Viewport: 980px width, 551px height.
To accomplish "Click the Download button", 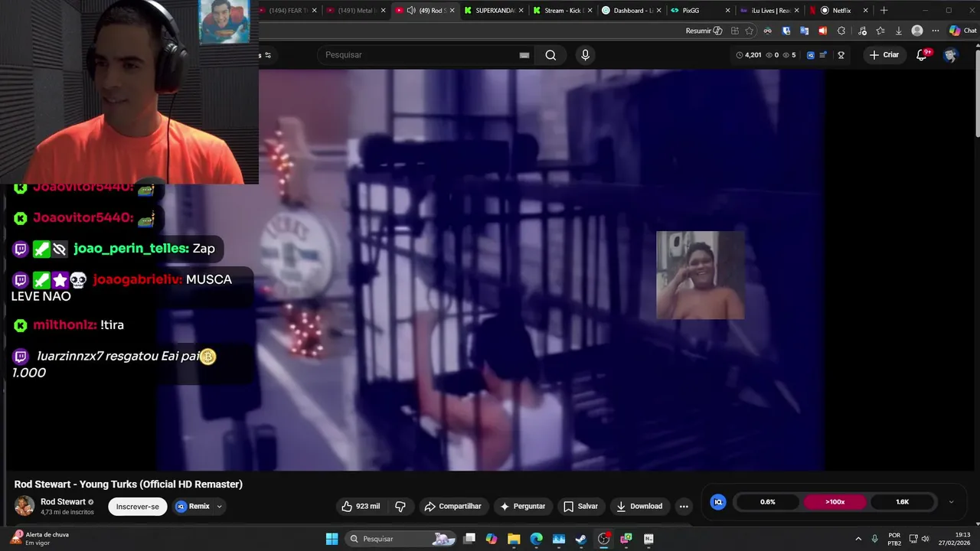I will pos(639,506).
